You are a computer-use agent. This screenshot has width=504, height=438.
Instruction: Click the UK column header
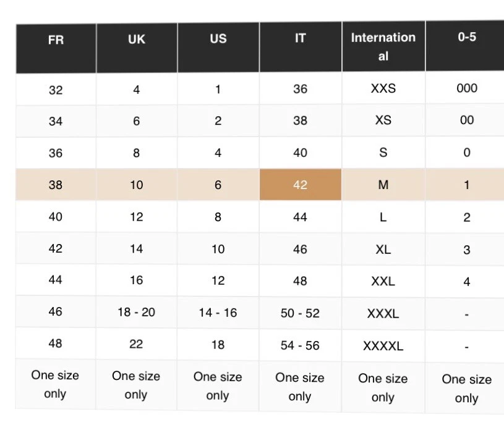[137, 40]
